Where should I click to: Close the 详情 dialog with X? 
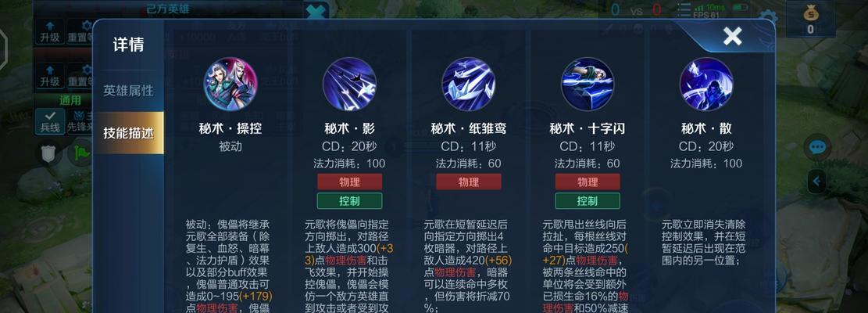tap(732, 37)
